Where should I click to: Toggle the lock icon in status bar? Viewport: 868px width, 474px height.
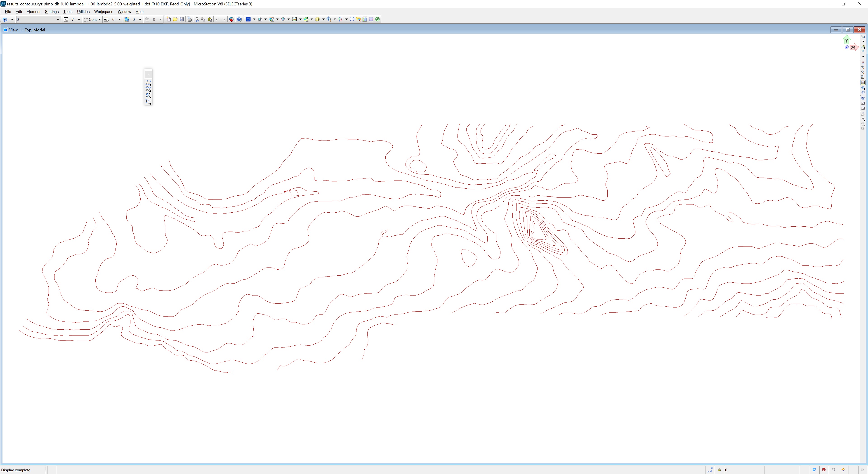[x=719, y=470]
